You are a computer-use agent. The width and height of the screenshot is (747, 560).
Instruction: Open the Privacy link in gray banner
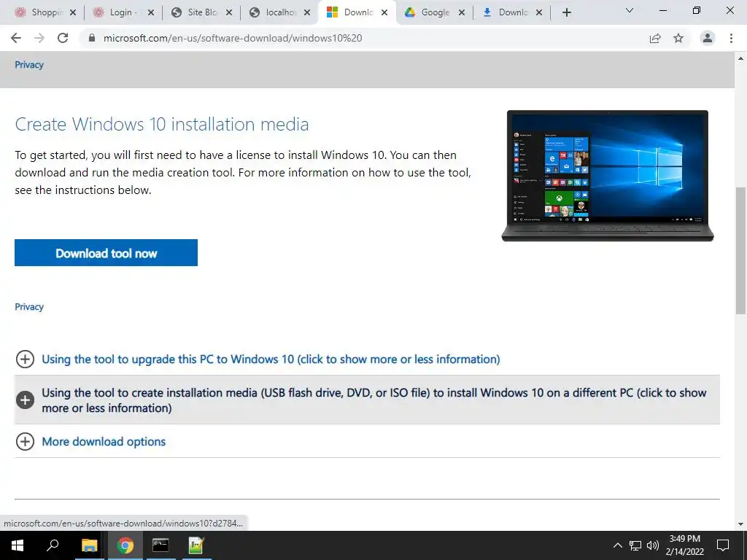pos(29,65)
